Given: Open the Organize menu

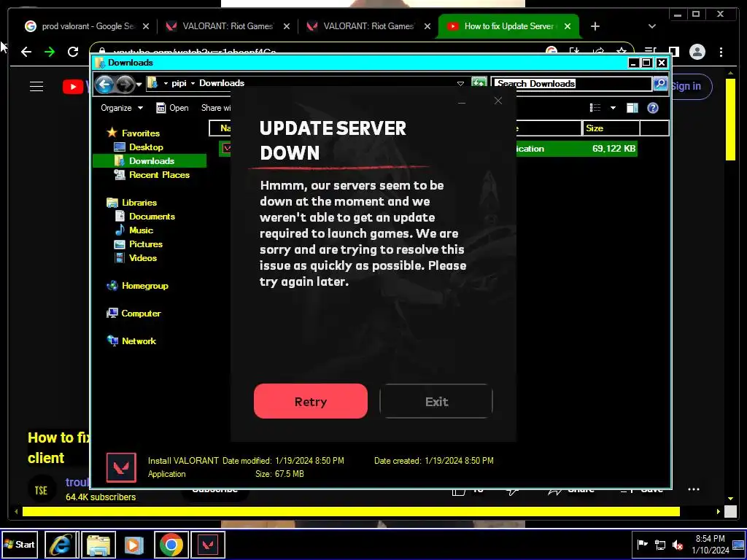Looking at the screenshot, I should pyautogui.click(x=122, y=108).
